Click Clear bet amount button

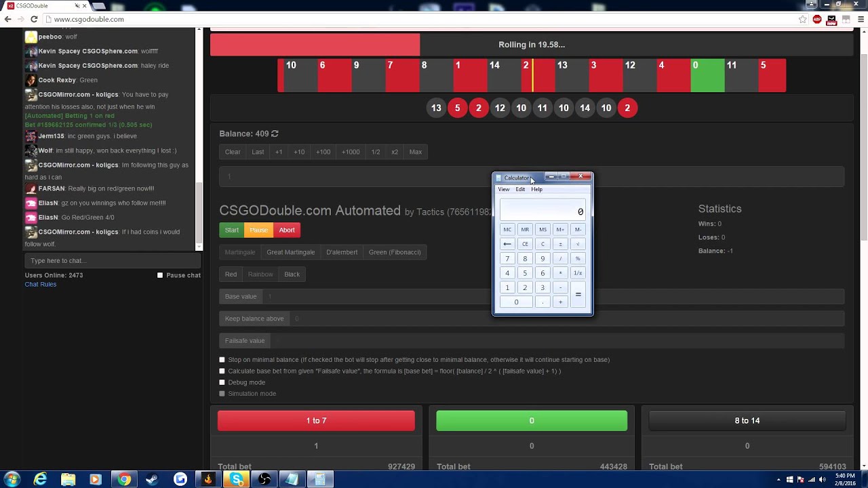click(233, 152)
